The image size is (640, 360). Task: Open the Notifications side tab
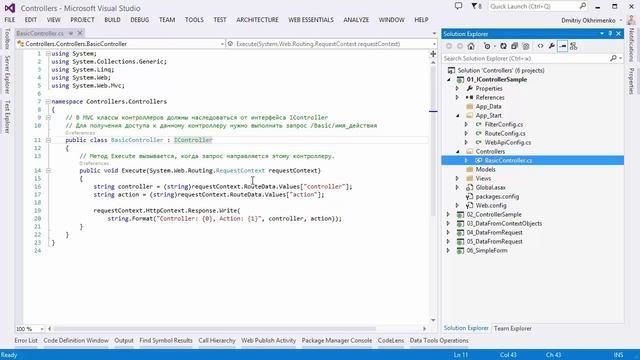click(631, 45)
